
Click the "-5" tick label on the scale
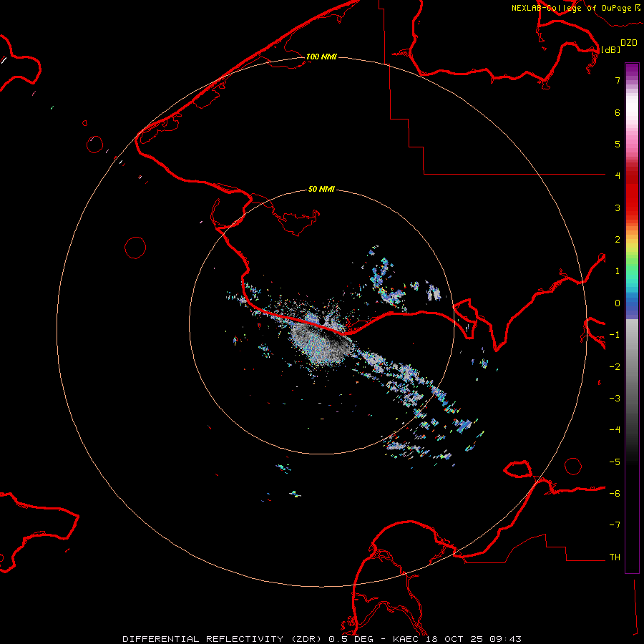tap(615, 462)
